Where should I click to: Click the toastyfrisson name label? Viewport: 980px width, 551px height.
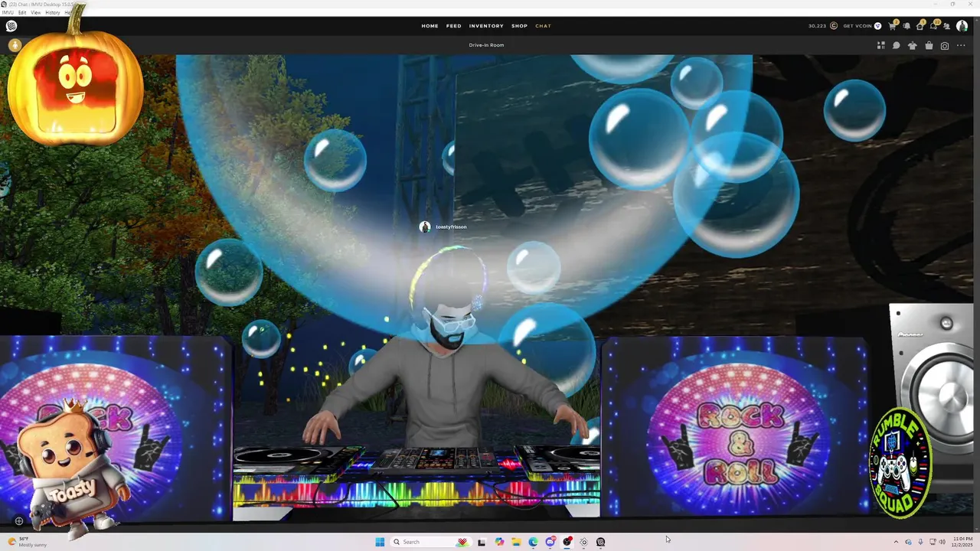451,227
